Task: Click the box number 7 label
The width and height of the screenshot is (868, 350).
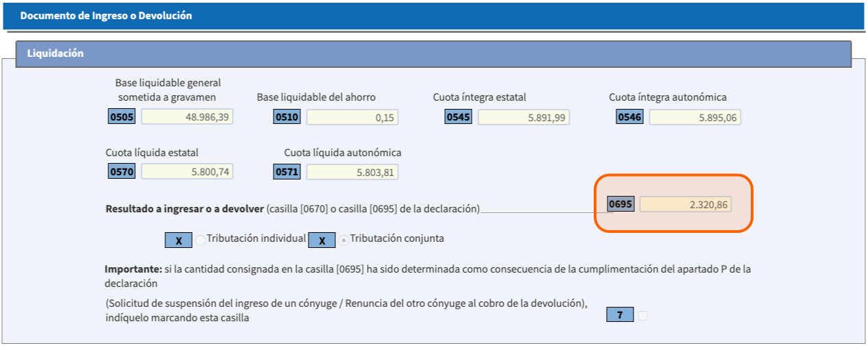Action: [x=620, y=315]
